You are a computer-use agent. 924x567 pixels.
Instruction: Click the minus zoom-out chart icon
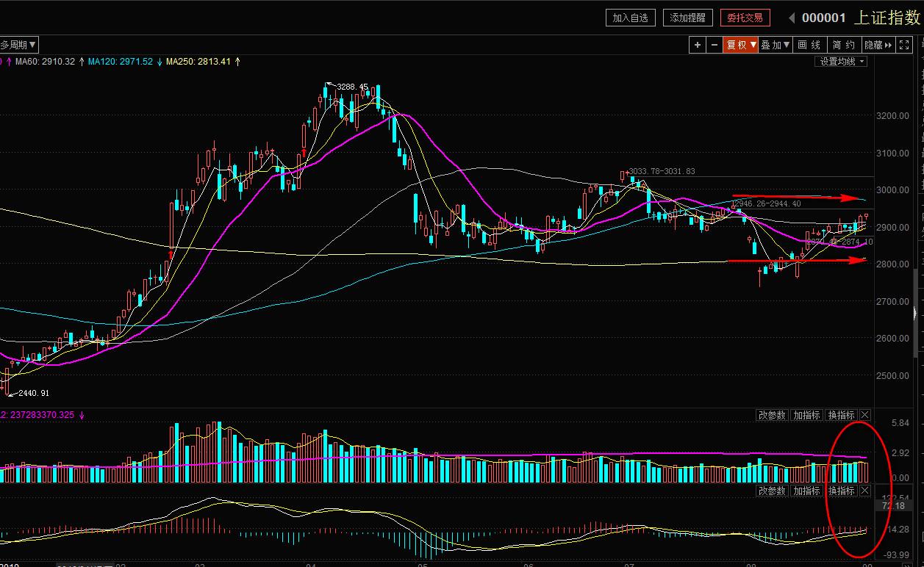coord(715,45)
